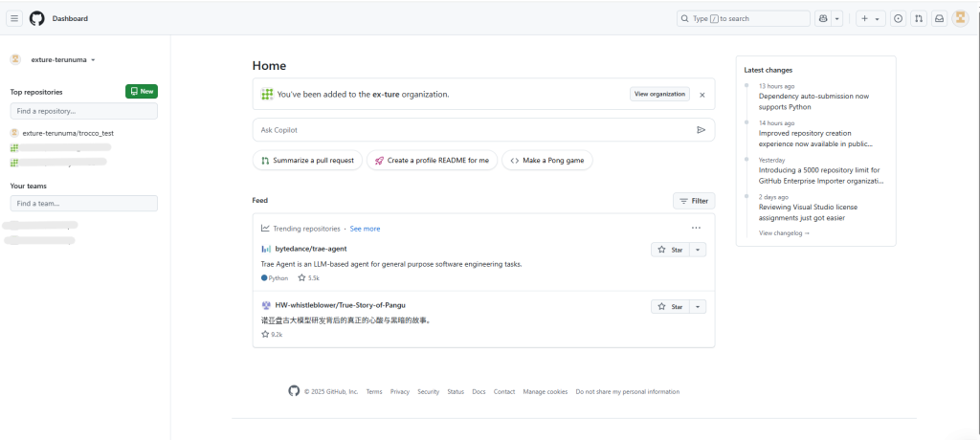Viewport: 980px width, 440px height.
Task: Open the Contact footer link
Action: pyautogui.click(x=504, y=392)
